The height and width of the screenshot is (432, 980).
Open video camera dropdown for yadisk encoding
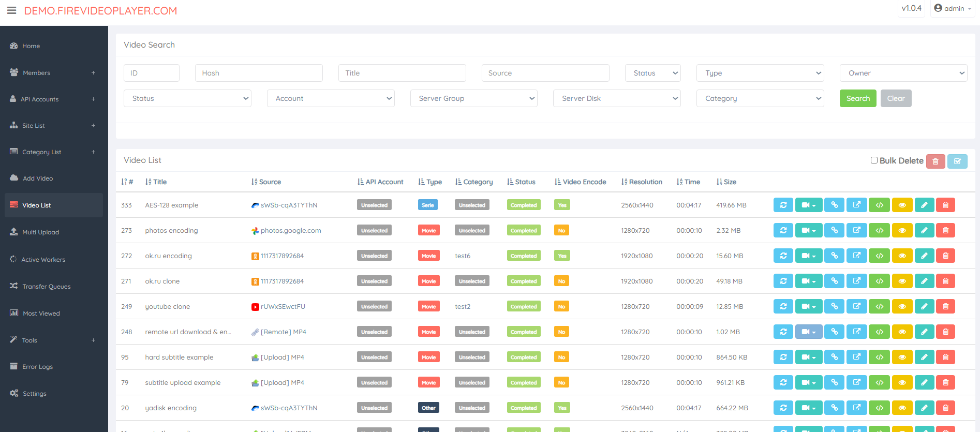click(808, 408)
